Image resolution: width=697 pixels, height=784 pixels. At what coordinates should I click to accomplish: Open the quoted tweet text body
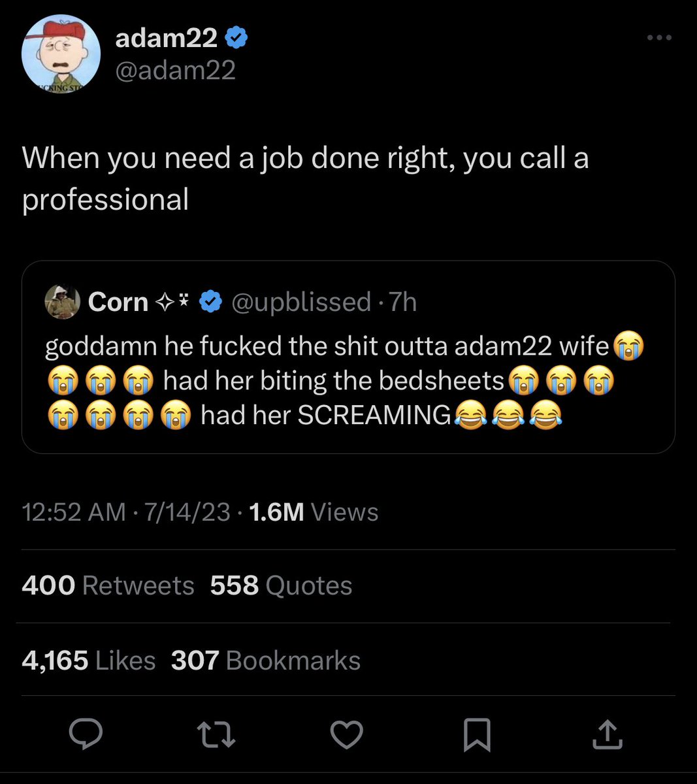tap(344, 380)
